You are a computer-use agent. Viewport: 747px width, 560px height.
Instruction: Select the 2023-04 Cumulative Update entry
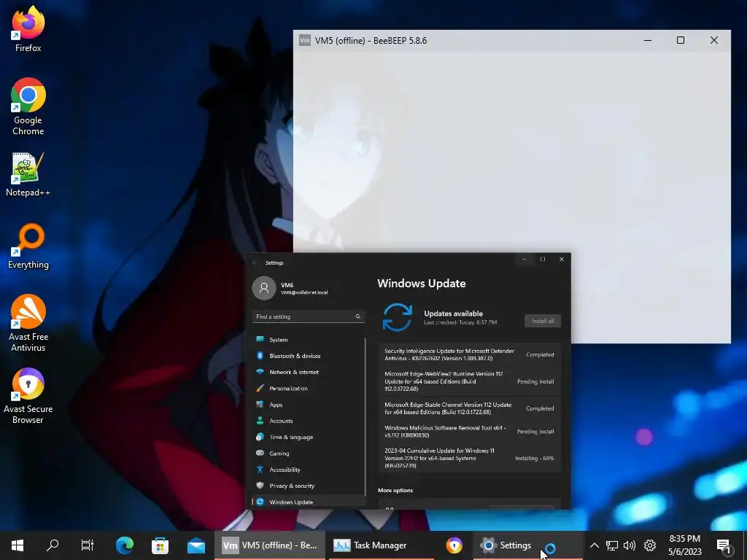pyautogui.click(x=470, y=458)
